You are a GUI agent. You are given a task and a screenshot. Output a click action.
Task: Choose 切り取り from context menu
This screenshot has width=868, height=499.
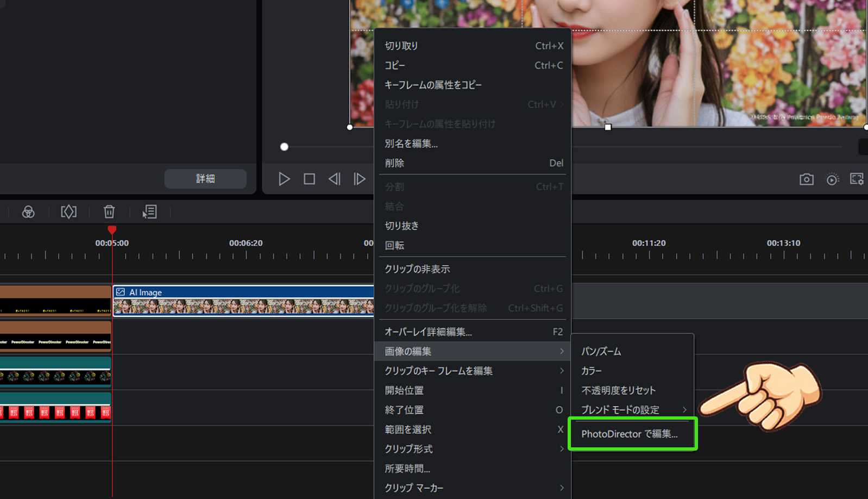pos(473,46)
